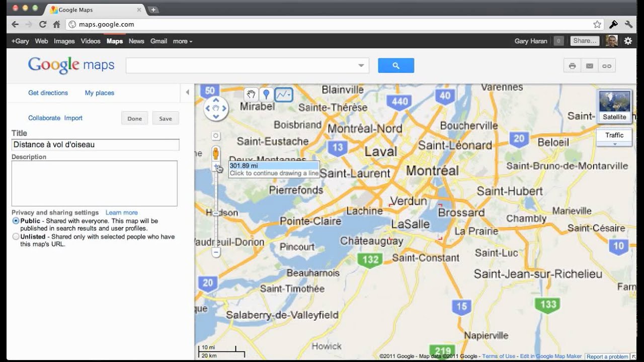Click Report a problem link
The width and height of the screenshot is (644, 362).
click(607, 356)
